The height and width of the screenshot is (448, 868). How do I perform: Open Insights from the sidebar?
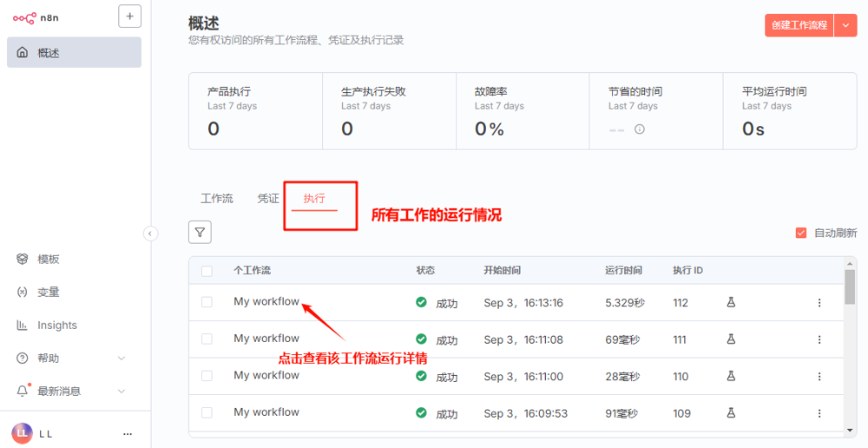pos(56,326)
